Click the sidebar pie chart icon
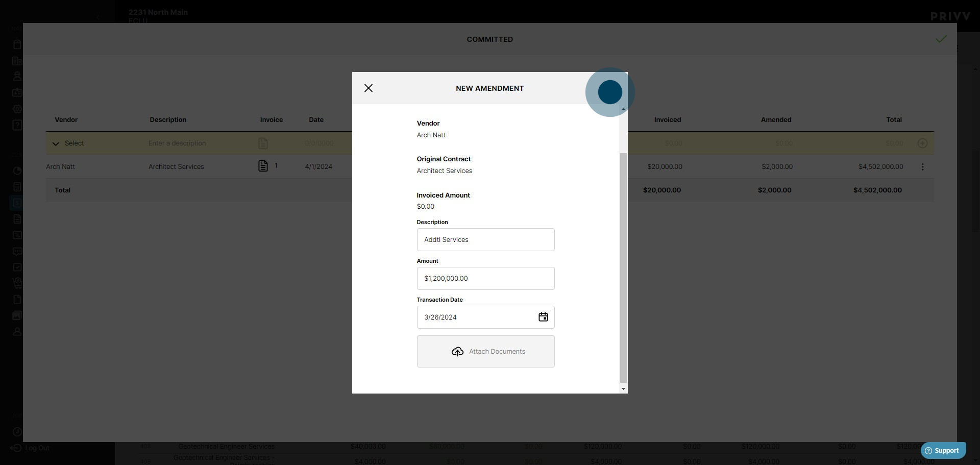This screenshot has width=980, height=465. pyautogui.click(x=17, y=170)
